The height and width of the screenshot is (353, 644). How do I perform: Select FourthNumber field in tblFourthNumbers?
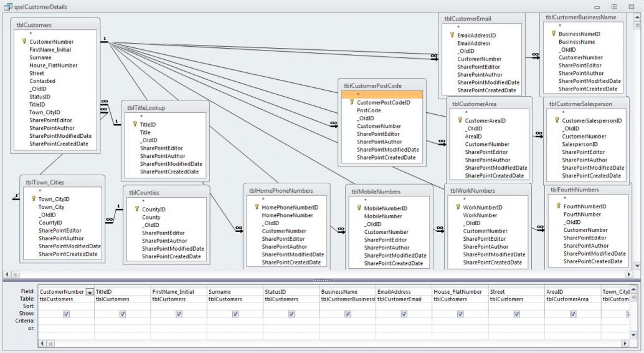point(582,215)
